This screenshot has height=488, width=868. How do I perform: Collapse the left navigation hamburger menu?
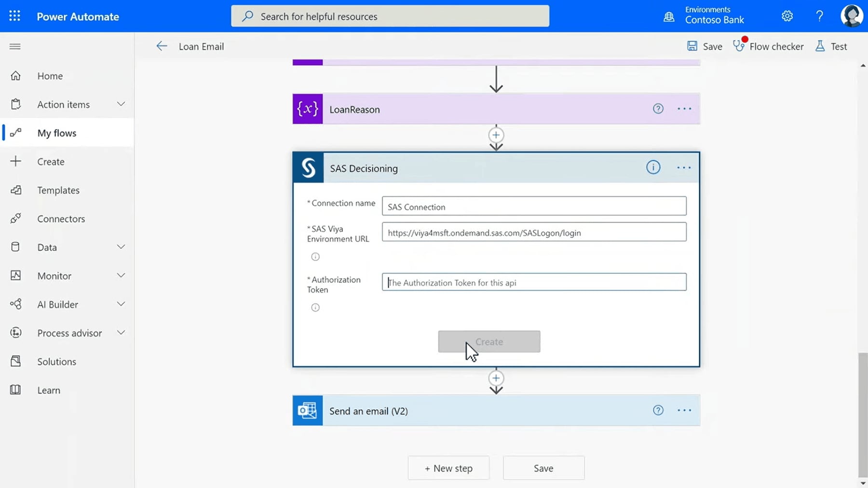click(x=15, y=46)
